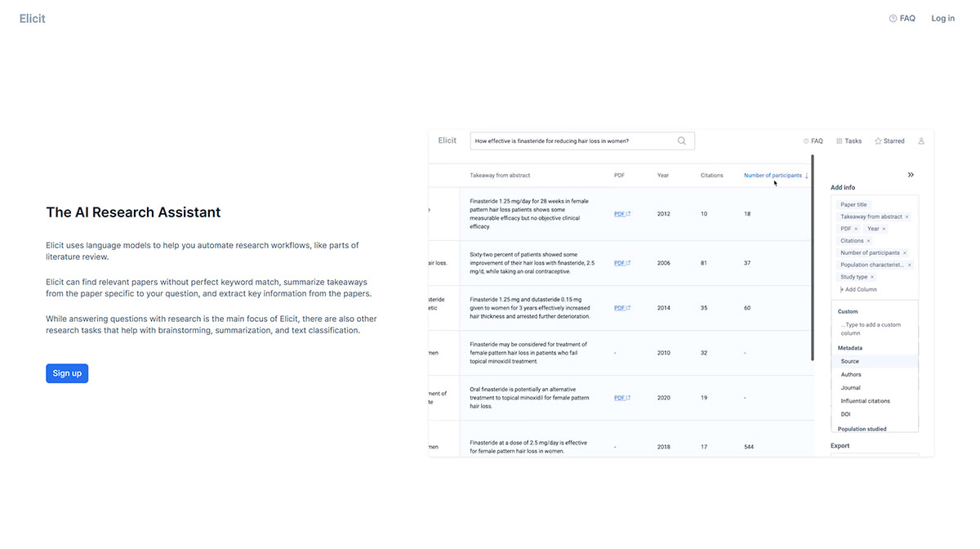Remove the Study type column tag
980x549 pixels.
coord(873,277)
